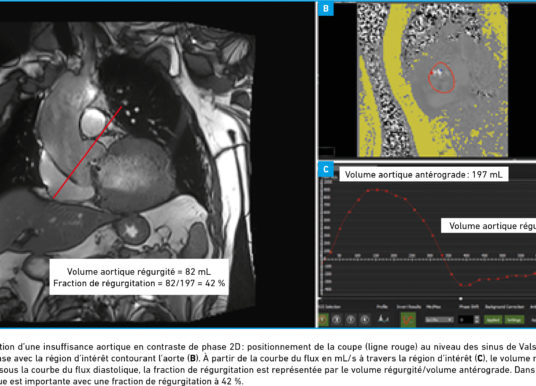Screen dimensions: 536x386
Task: Click the white timeline marker below the graph
Action: tap(460, 299)
